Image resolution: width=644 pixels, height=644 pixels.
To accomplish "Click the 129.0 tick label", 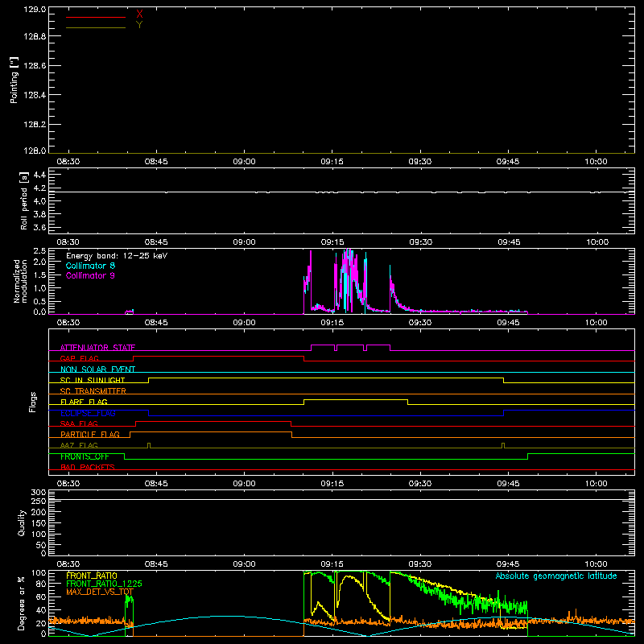I will [35, 10].
